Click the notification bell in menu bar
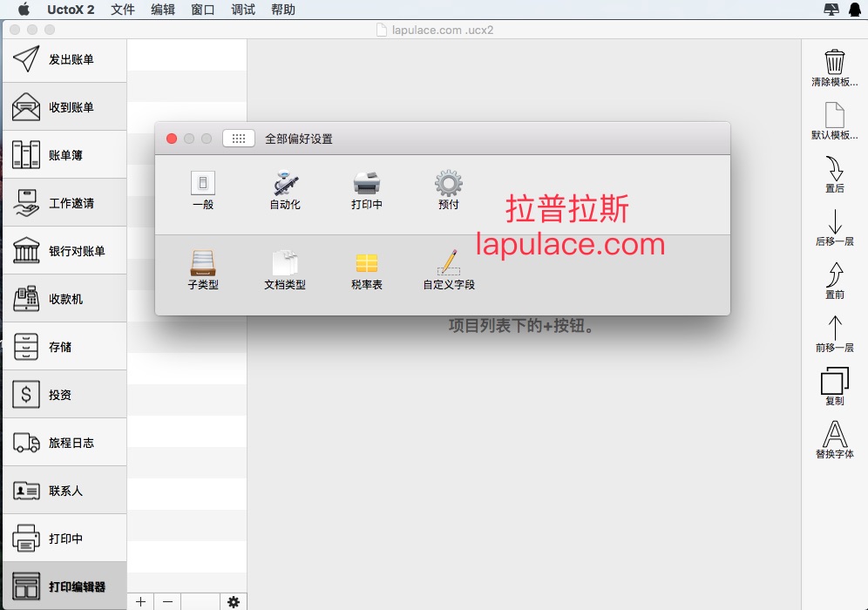This screenshot has width=868, height=610. [x=855, y=10]
